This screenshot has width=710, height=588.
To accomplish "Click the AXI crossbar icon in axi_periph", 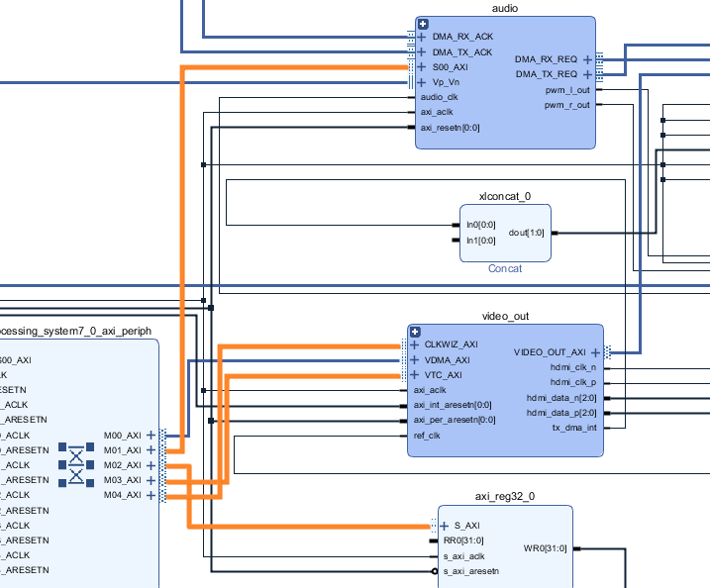I will click(x=75, y=464).
